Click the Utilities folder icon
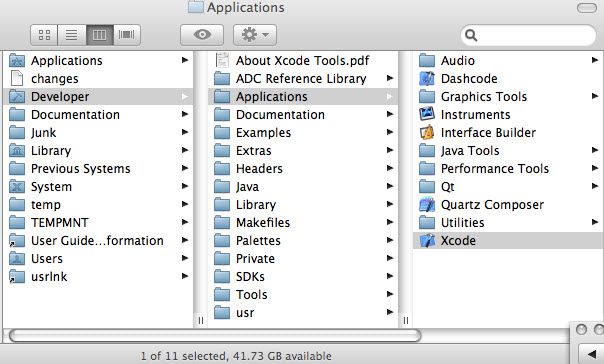Viewport: 604px width, 364px height. [427, 223]
